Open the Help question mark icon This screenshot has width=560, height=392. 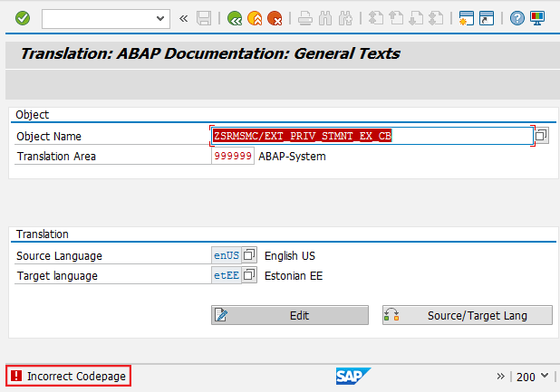pos(517,18)
